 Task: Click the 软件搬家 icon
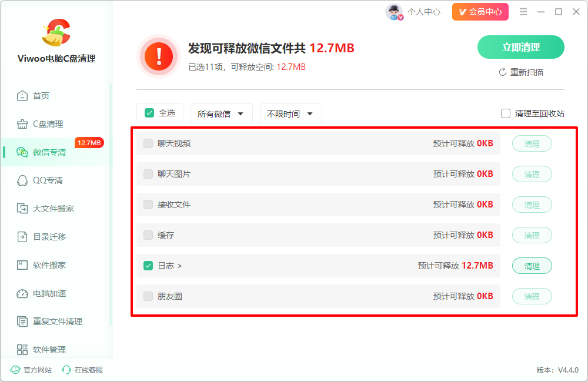22,265
